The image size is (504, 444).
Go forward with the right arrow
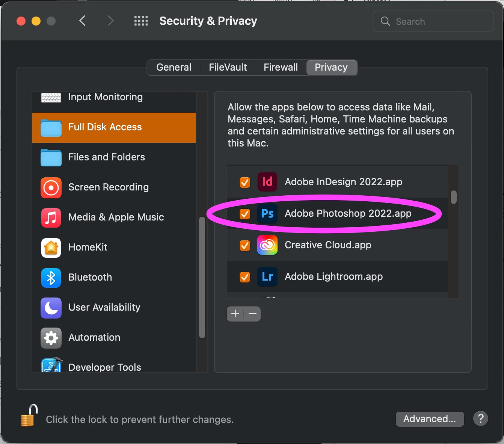tap(110, 21)
